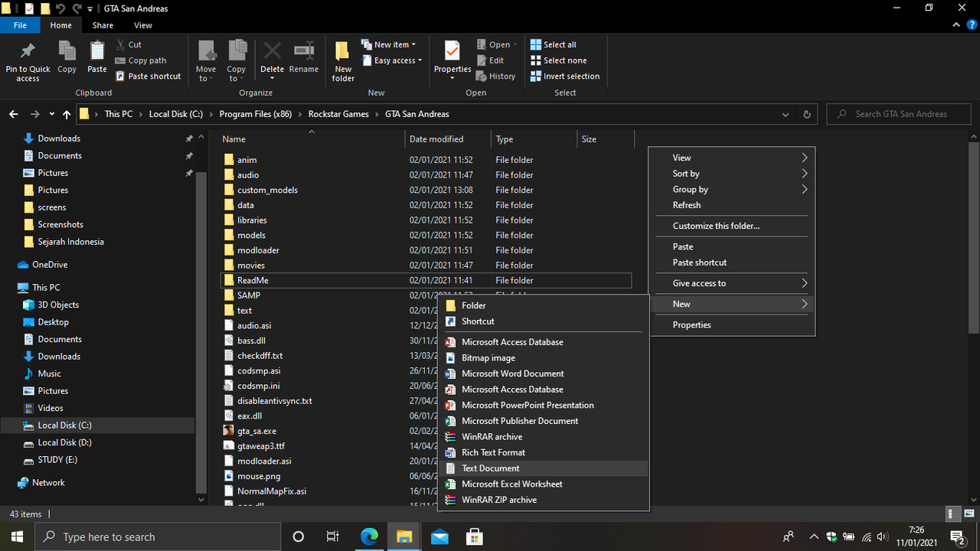
Task: Expand View submenu in context menu
Action: pos(732,158)
